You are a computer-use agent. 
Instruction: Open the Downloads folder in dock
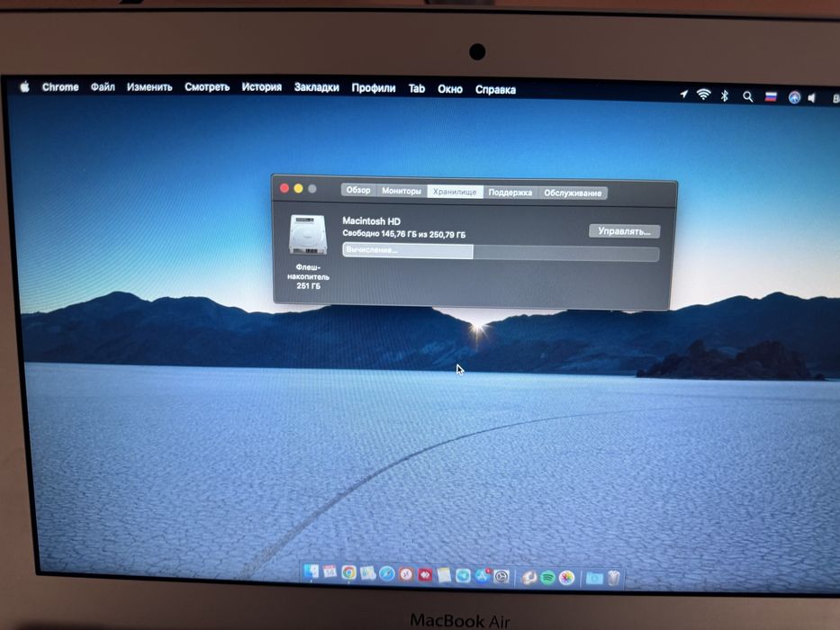[x=593, y=578]
